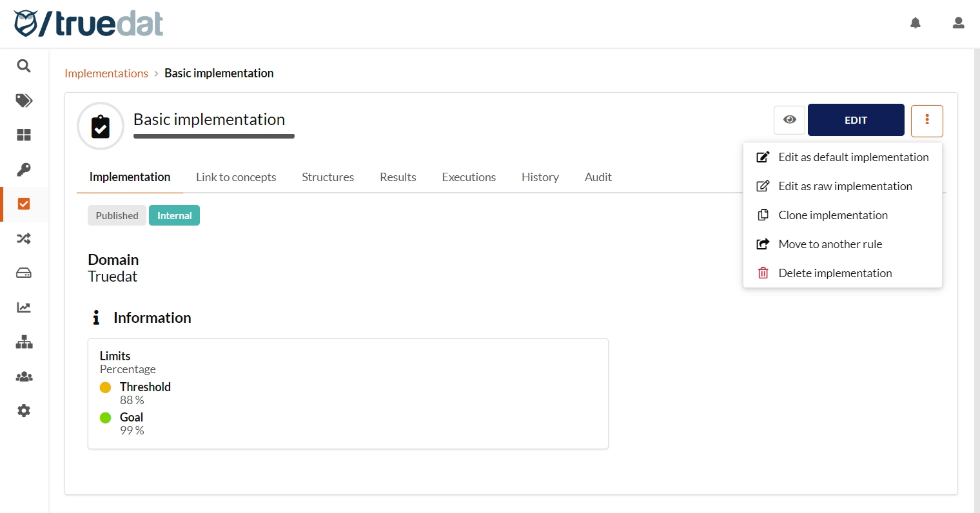Click the Internal label badge
Screen dimensions: 980x513
(x=174, y=215)
